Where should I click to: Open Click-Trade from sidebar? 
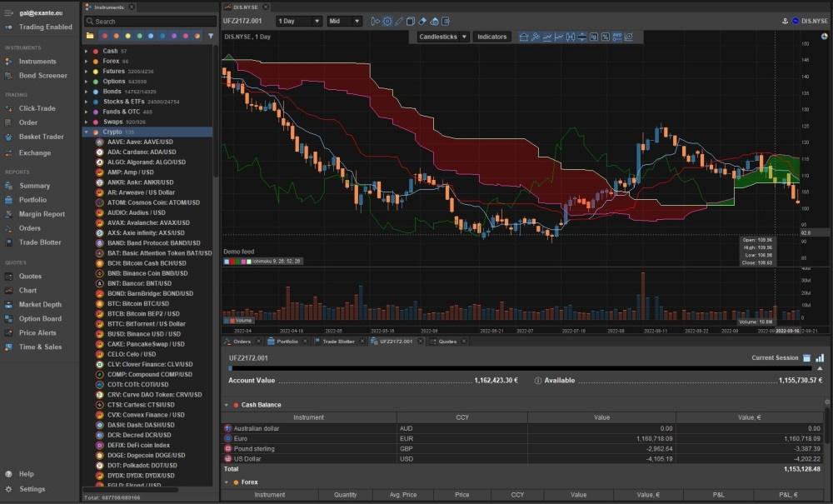37,108
